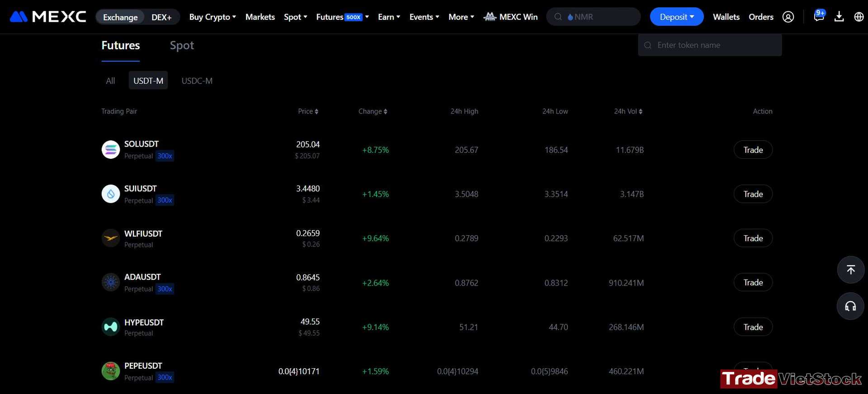Click the download app icon
The image size is (868, 394).
coord(839,17)
